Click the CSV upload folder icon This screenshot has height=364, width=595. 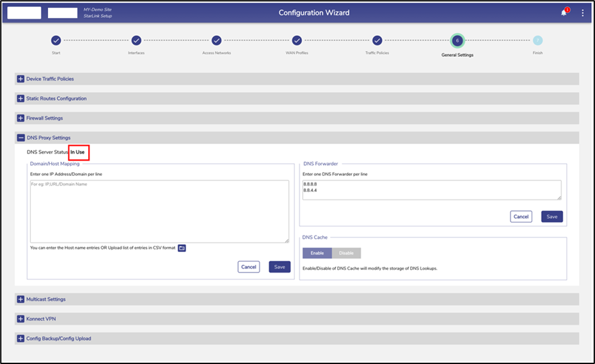click(x=182, y=248)
